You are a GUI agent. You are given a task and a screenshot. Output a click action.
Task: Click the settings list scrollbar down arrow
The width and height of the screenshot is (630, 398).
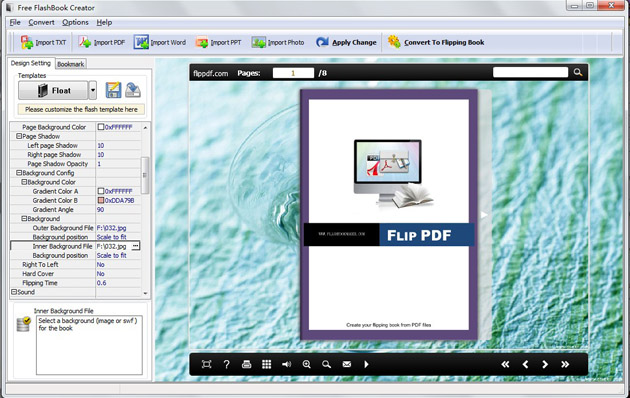point(145,294)
